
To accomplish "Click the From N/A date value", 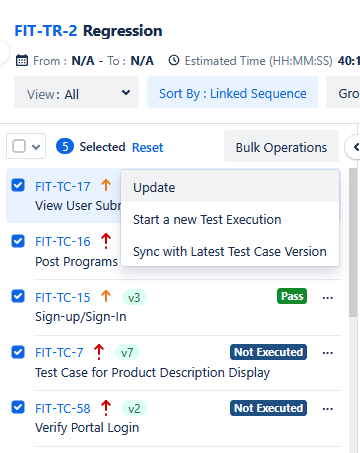I will click(x=83, y=61).
